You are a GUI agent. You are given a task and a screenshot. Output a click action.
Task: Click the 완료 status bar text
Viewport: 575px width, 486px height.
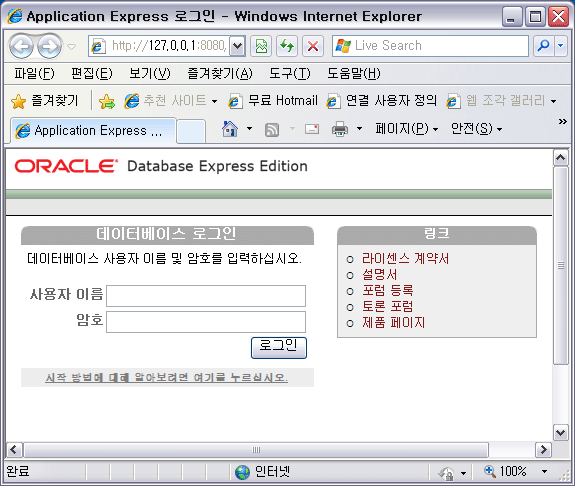(x=18, y=472)
